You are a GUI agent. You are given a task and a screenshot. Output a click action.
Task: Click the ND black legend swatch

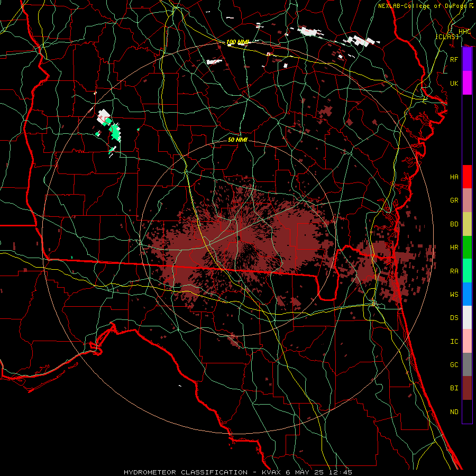(x=467, y=411)
